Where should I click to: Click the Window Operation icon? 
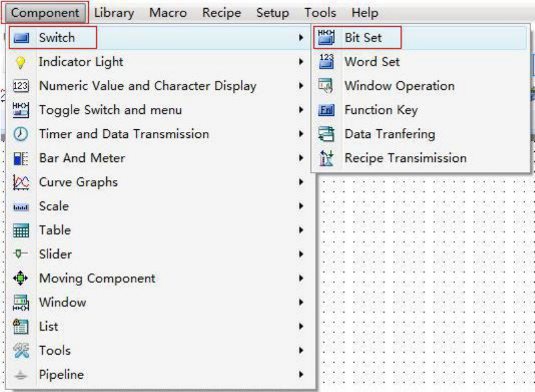pyautogui.click(x=326, y=86)
